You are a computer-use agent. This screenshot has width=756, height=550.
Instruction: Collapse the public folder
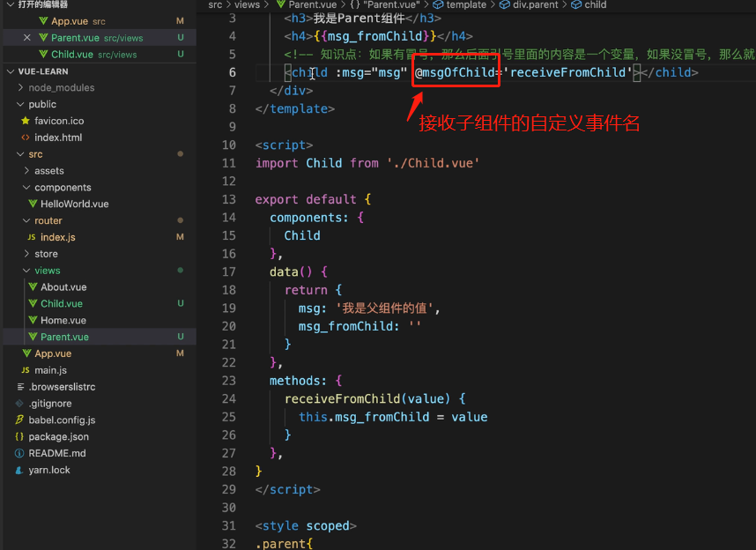[20, 104]
